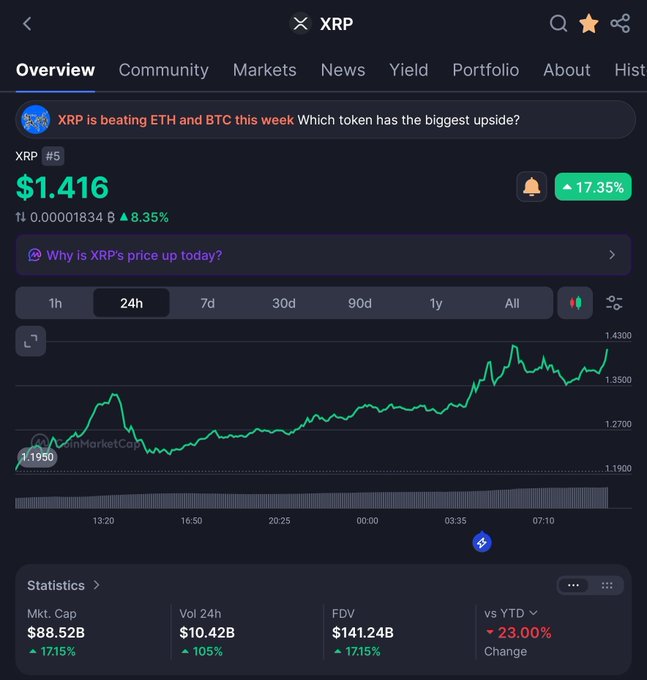Tap the $1.416 price value
647x680 pixels.
tap(62, 188)
